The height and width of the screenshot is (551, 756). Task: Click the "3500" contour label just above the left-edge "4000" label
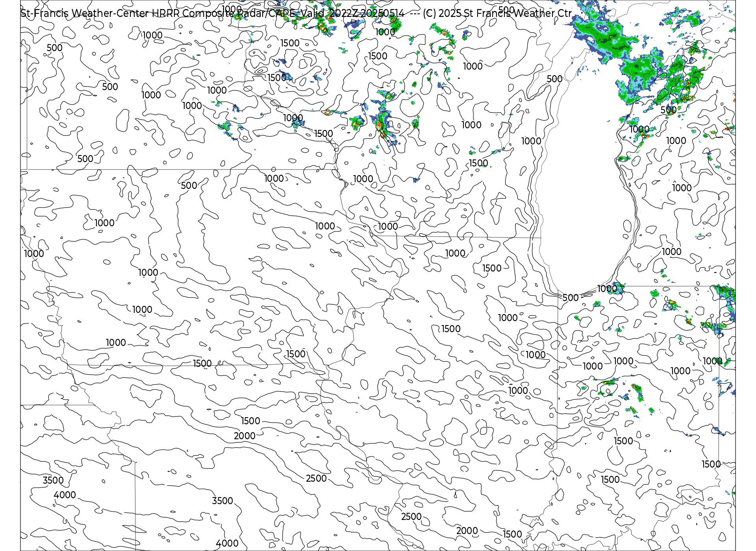point(53,480)
